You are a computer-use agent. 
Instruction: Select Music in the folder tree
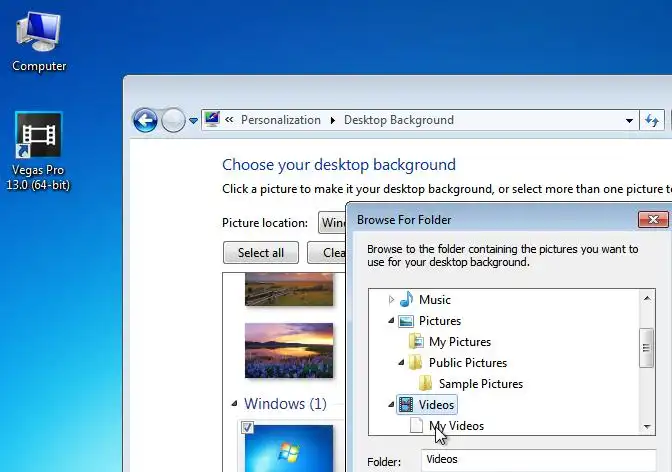point(435,300)
